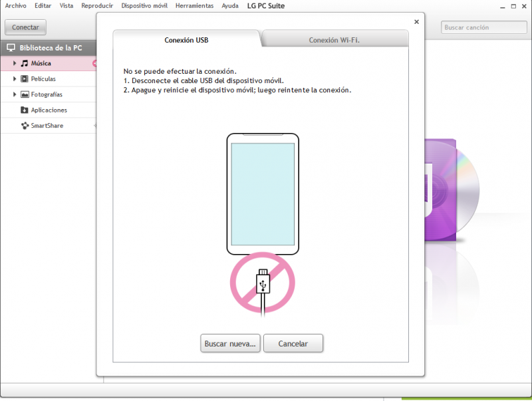Open the Ayuda menu
532x401 pixels.
pyautogui.click(x=230, y=6)
